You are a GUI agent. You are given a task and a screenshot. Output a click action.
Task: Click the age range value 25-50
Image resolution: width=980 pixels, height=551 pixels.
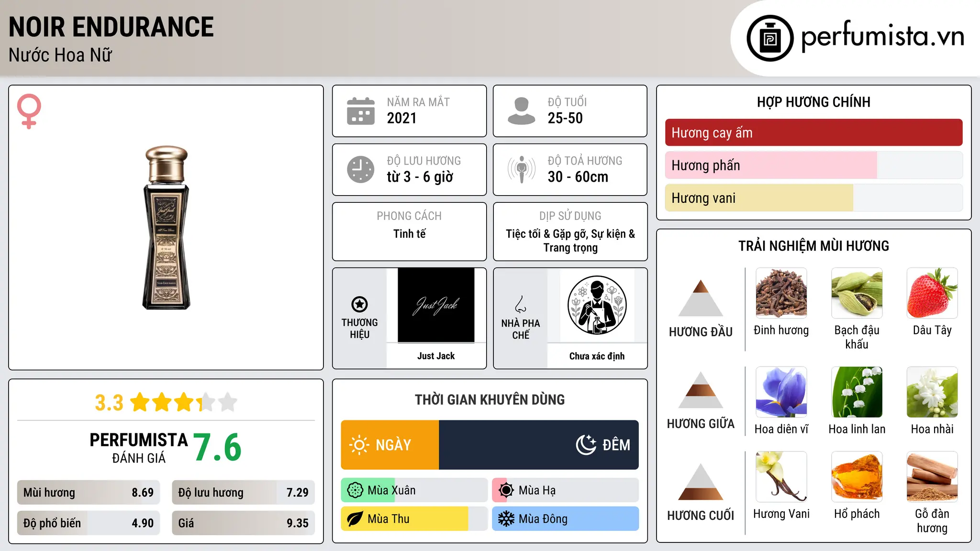pos(565,118)
